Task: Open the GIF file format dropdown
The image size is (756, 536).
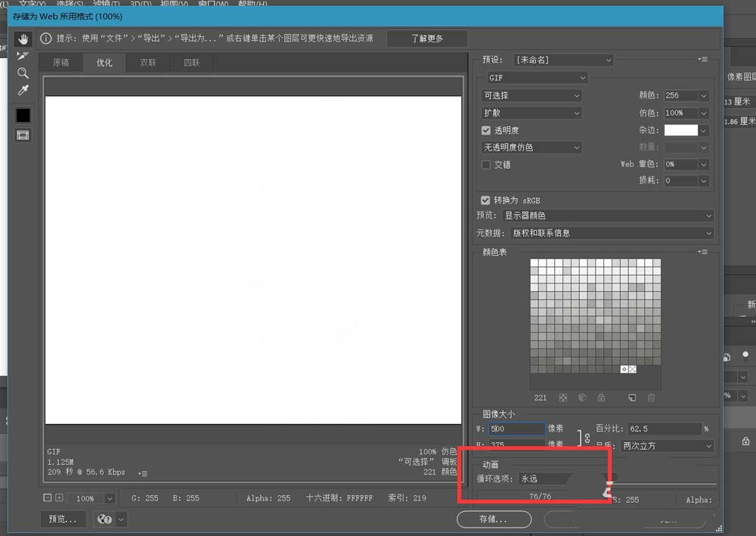Action: tap(537, 78)
